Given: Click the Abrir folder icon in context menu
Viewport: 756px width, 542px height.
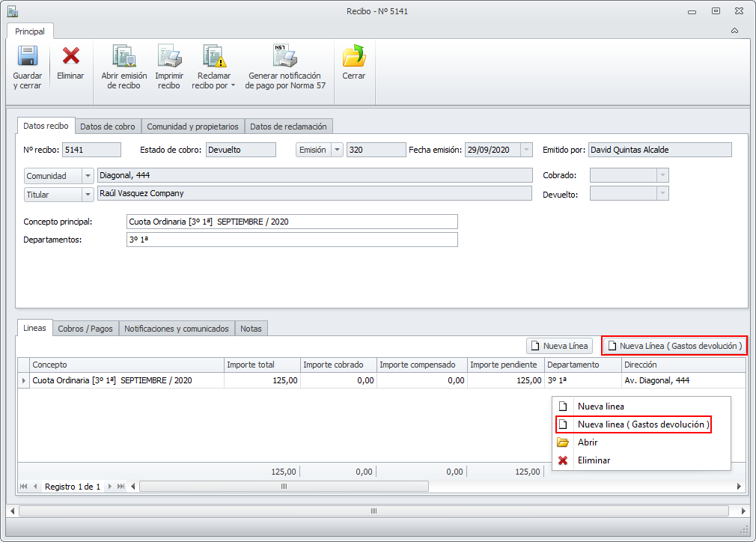Looking at the screenshot, I should 563,442.
